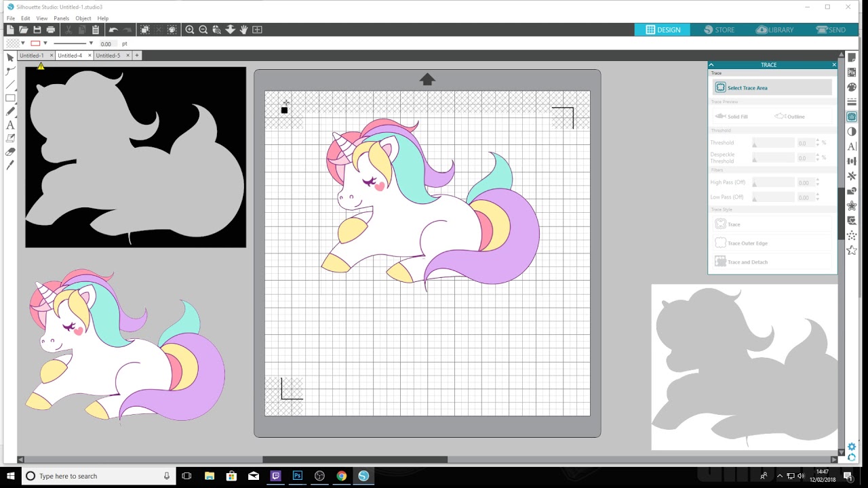
Task: Pick the Draw a Rectangle tool
Action: tap(10, 98)
